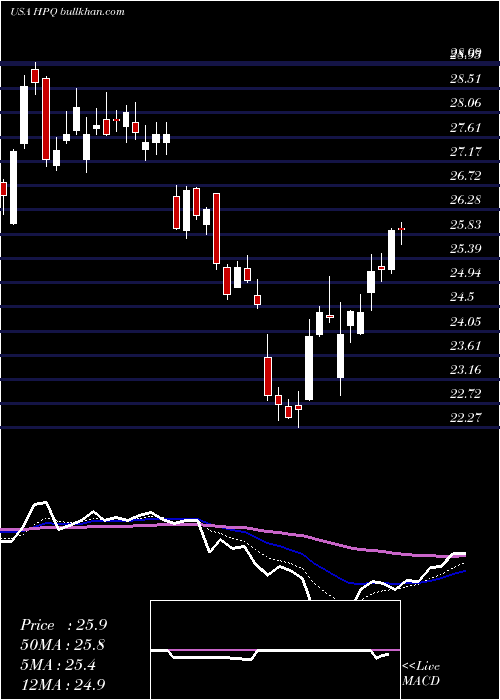Select the 23.16 price axis label
The height and width of the screenshot is (700, 500).
tap(466, 370)
